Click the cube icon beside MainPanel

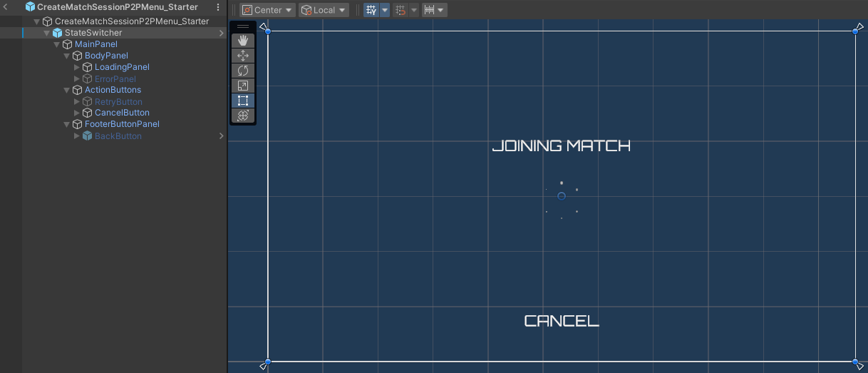tap(68, 44)
